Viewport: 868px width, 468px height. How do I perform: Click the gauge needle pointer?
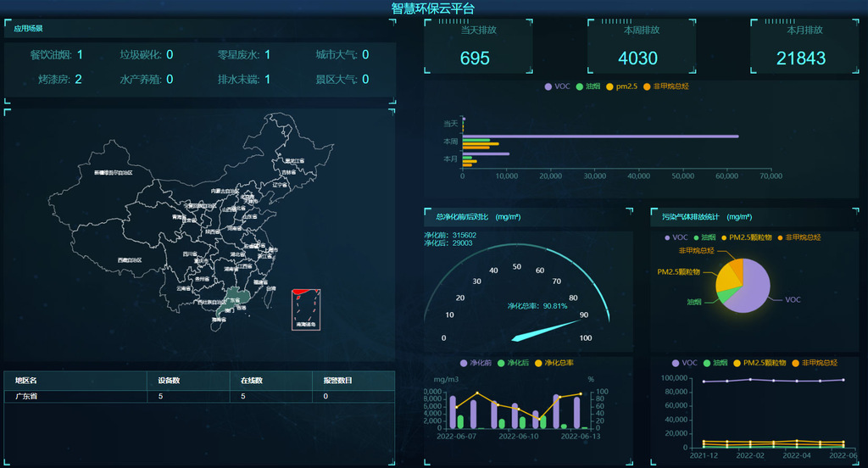[x=547, y=330]
